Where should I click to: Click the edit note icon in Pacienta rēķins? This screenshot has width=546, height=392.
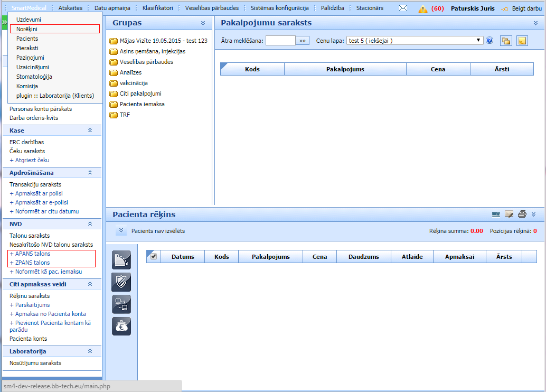coord(509,214)
